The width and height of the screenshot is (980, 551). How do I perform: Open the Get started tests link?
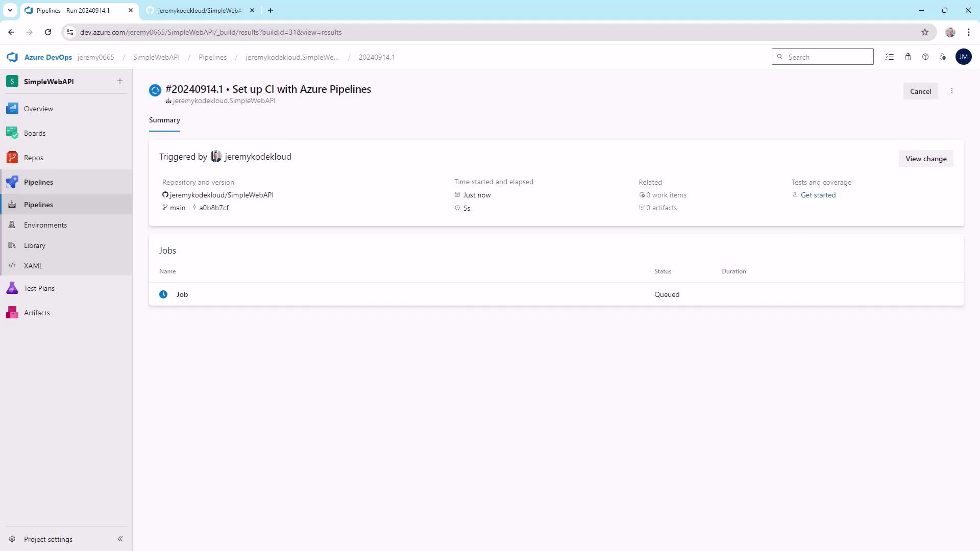(818, 195)
